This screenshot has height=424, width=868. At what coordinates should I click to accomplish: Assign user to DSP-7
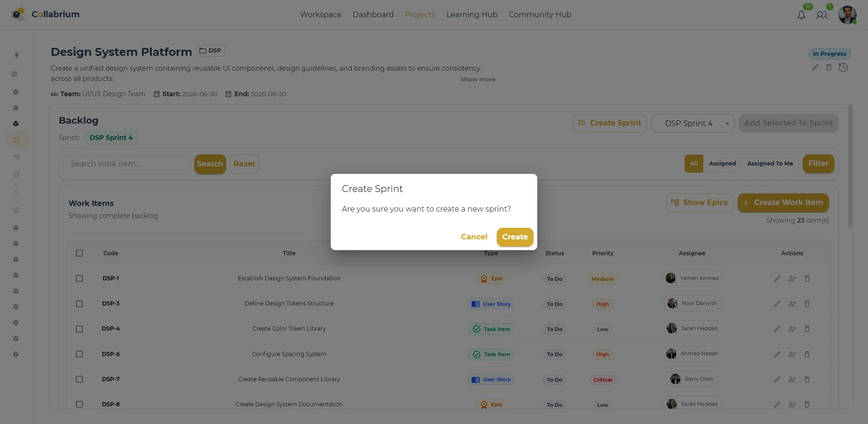792,379
